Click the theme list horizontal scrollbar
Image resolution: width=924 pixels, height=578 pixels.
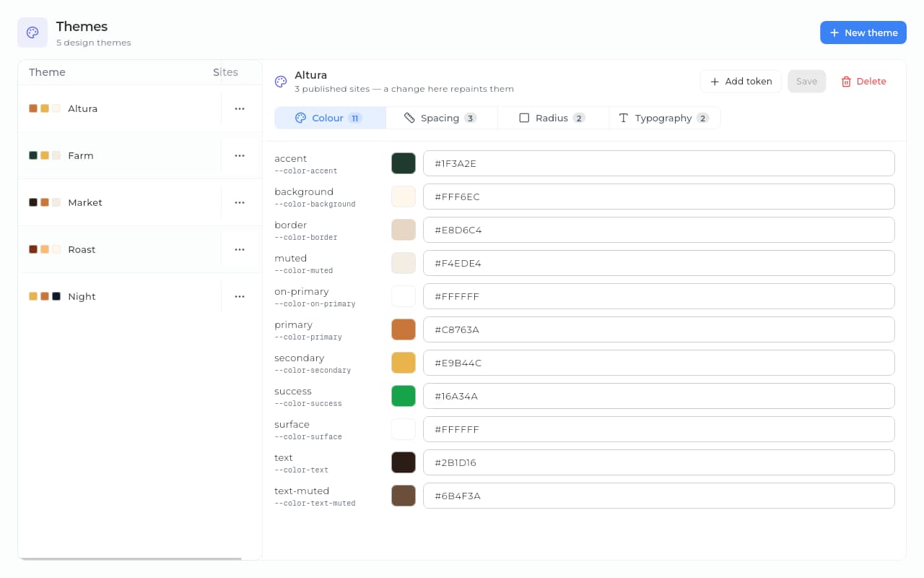click(x=130, y=558)
